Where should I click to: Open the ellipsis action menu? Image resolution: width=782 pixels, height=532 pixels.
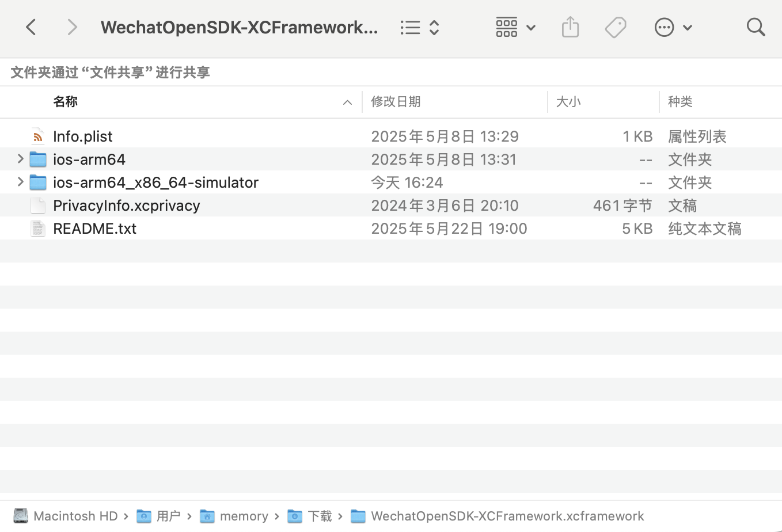click(x=673, y=27)
